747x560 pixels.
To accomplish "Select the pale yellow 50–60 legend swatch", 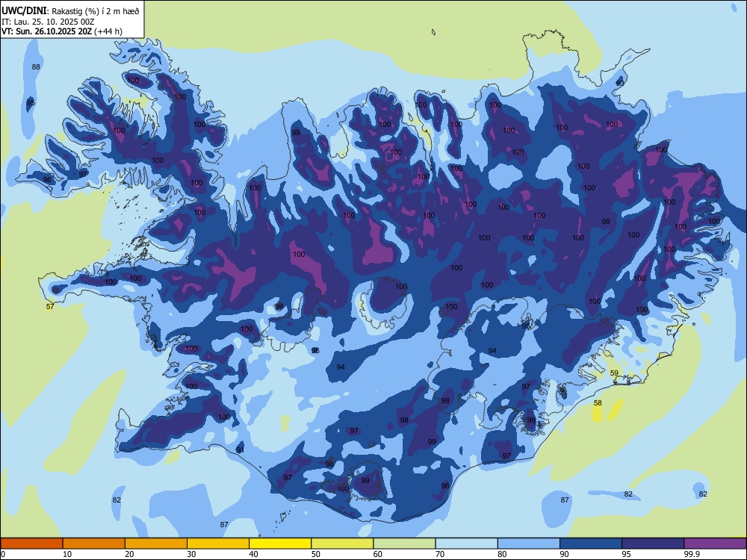I will 343,544.
